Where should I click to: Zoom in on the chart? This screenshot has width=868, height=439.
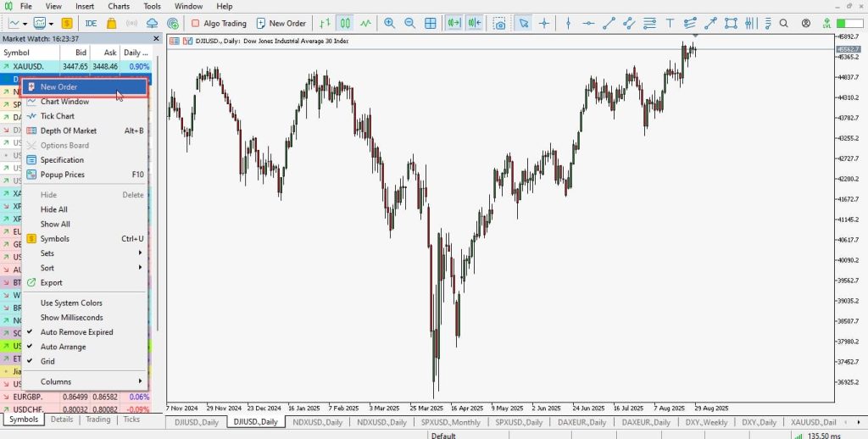click(x=390, y=23)
